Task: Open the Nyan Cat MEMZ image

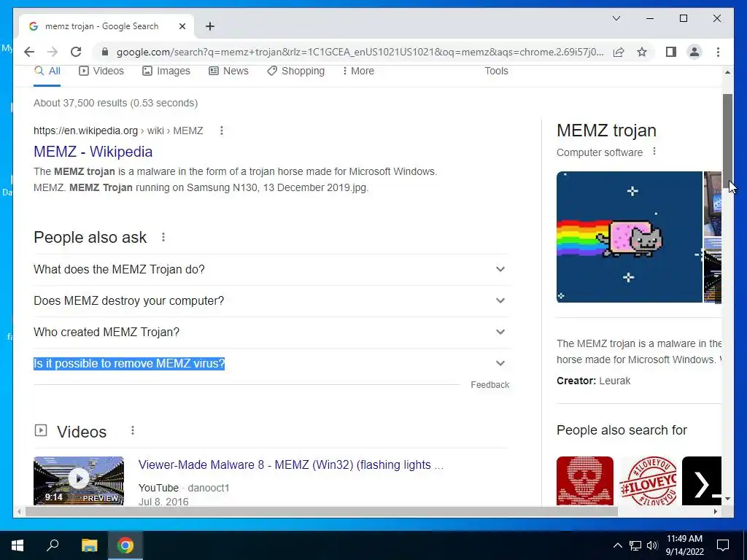Action: coord(630,237)
